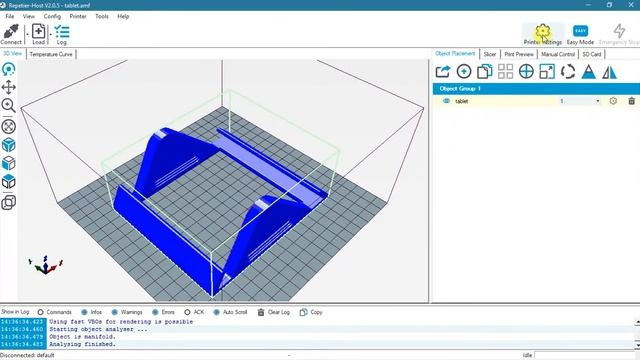Open the Printer menu
The image size is (640, 360).
[x=78, y=16]
